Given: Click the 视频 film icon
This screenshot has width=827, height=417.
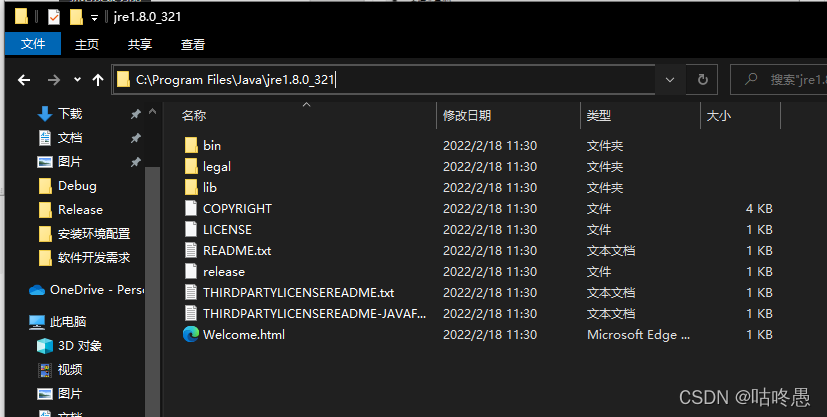Looking at the screenshot, I should tap(45, 370).
